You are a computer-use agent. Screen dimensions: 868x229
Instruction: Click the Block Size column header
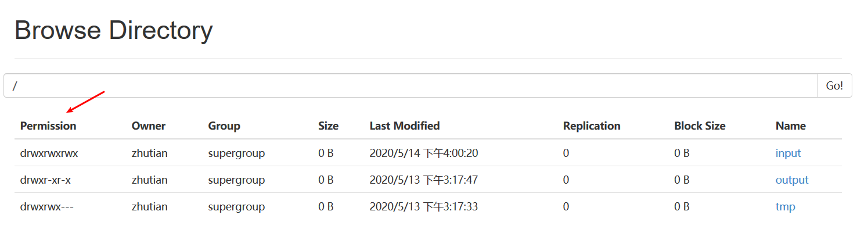click(x=700, y=126)
